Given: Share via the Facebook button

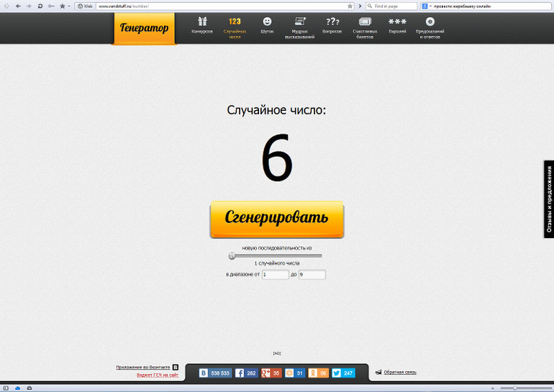Looking at the screenshot, I should [x=247, y=373].
